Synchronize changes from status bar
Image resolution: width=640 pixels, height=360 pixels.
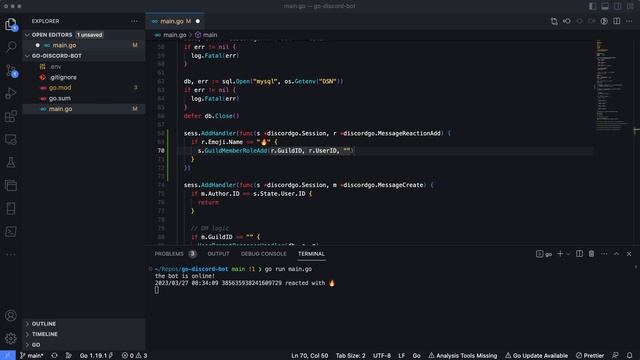55,356
